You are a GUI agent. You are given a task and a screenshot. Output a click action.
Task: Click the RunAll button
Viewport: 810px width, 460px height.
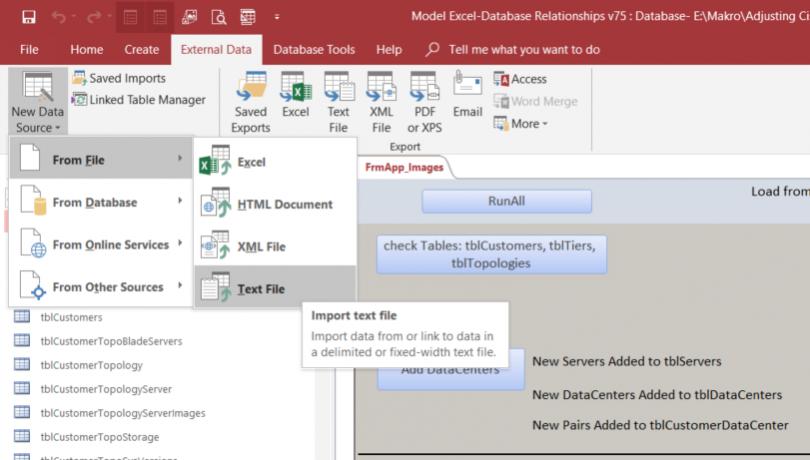point(507,201)
